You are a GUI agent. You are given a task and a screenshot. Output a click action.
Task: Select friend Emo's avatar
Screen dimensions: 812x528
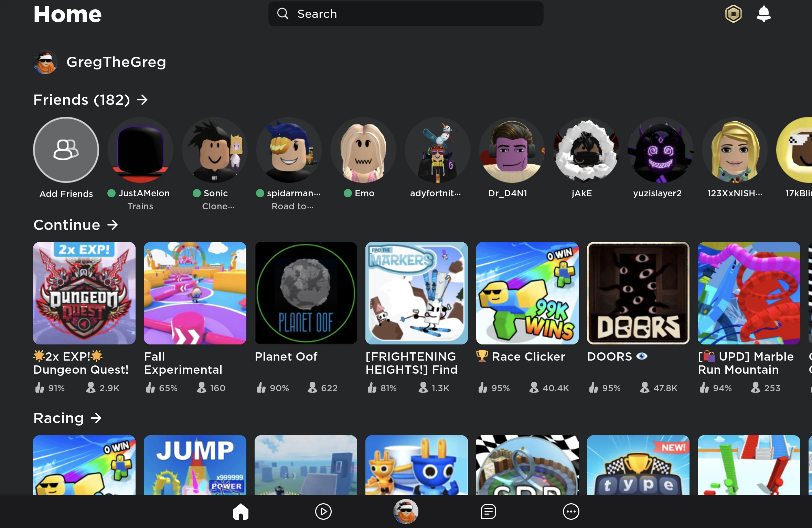click(x=363, y=150)
